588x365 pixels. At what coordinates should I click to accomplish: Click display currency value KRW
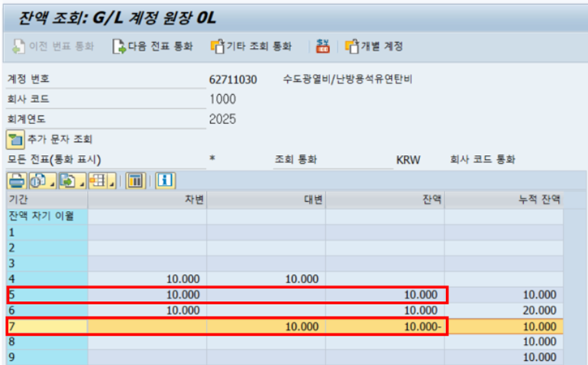coord(408,160)
